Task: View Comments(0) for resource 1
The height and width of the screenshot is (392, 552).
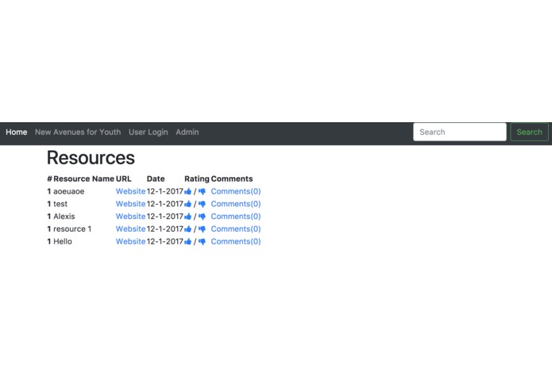Action: (x=236, y=229)
